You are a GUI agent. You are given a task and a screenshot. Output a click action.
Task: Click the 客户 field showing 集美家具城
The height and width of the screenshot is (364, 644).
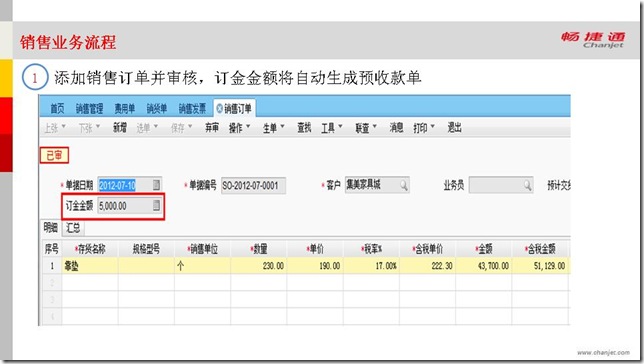377,185
